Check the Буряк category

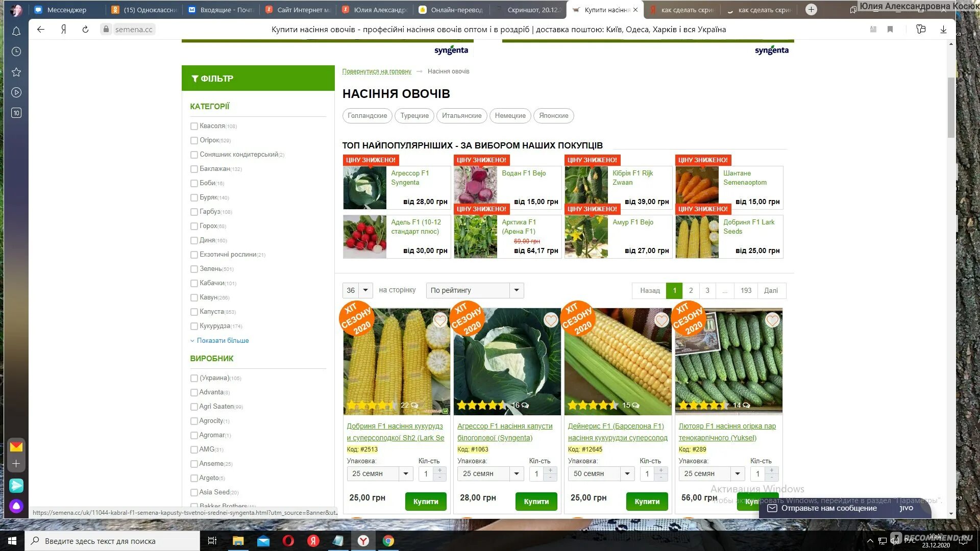click(x=194, y=197)
